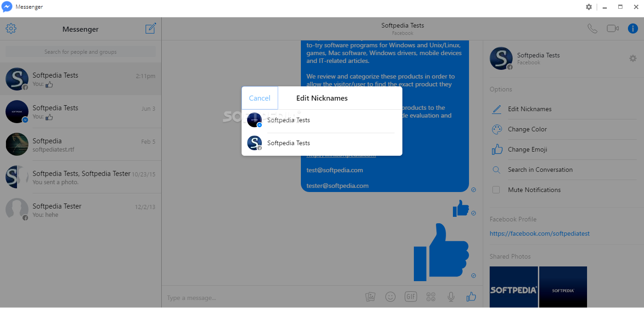
Task: Open Search in Conversation option
Action: click(563, 170)
